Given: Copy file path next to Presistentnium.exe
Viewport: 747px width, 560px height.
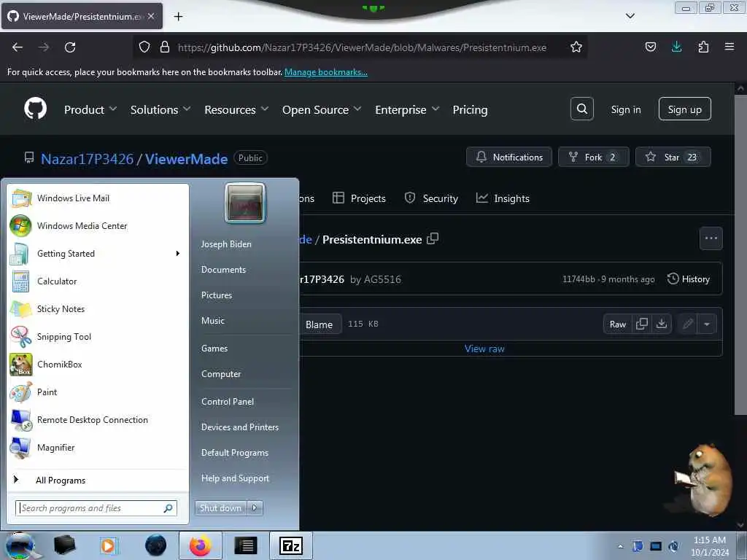Looking at the screenshot, I should point(433,238).
